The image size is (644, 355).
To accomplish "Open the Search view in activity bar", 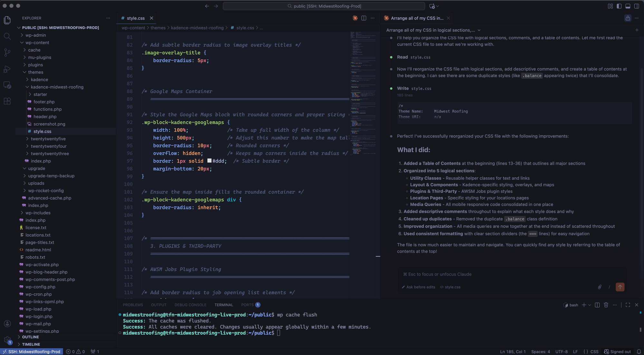I will pos(7,36).
